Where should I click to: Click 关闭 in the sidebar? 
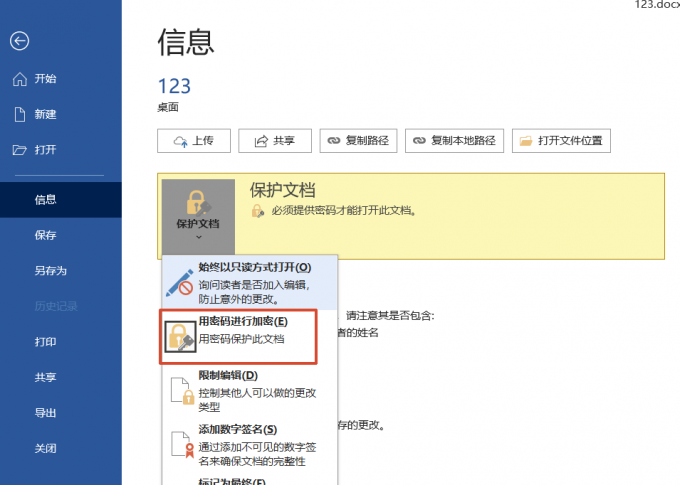point(61,449)
